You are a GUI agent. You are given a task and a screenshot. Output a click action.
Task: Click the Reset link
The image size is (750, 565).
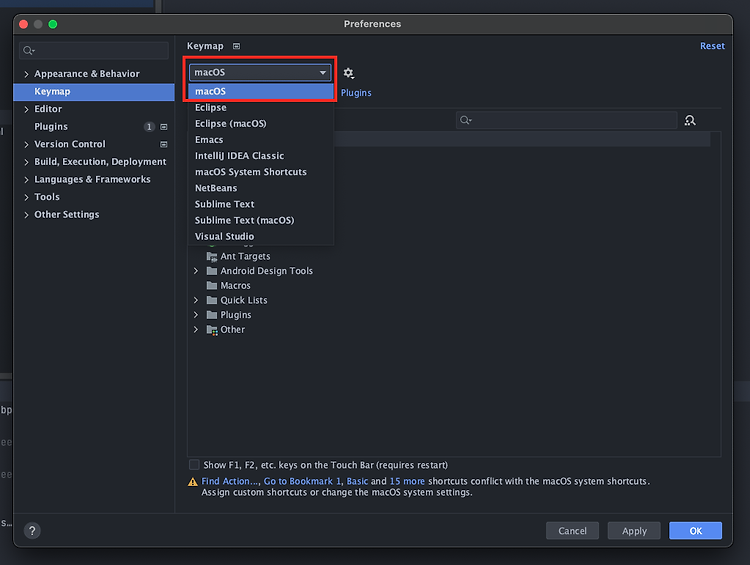pos(712,46)
